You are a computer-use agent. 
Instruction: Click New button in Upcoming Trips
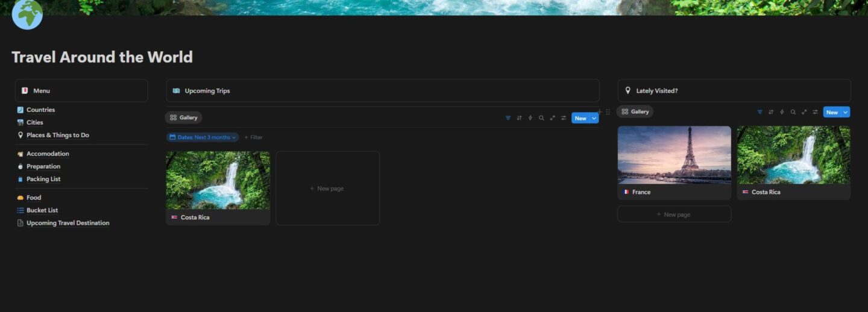tap(580, 118)
